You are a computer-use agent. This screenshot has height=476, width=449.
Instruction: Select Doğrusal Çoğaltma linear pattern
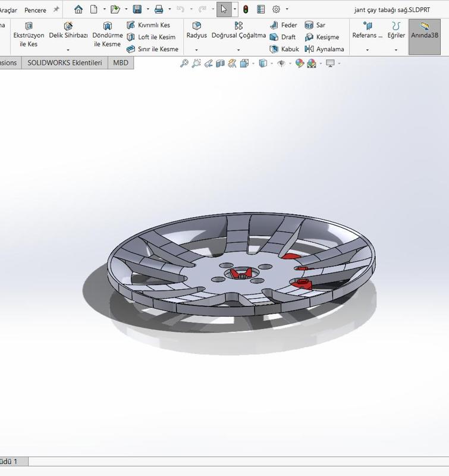tap(238, 31)
